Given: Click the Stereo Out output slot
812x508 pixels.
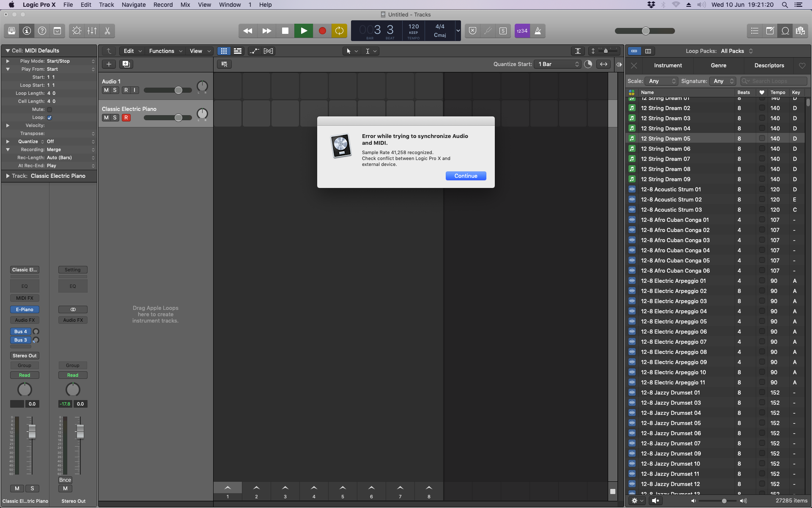Looking at the screenshot, I should [25, 356].
